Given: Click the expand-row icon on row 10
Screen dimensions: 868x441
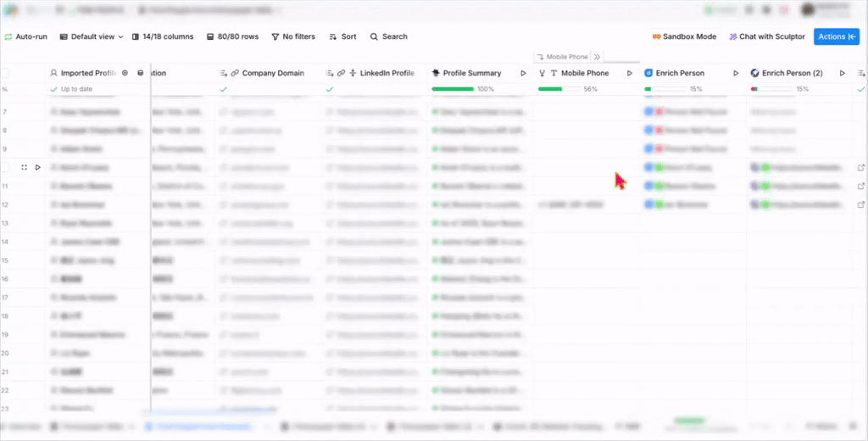Looking at the screenshot, I should point(25,167).
